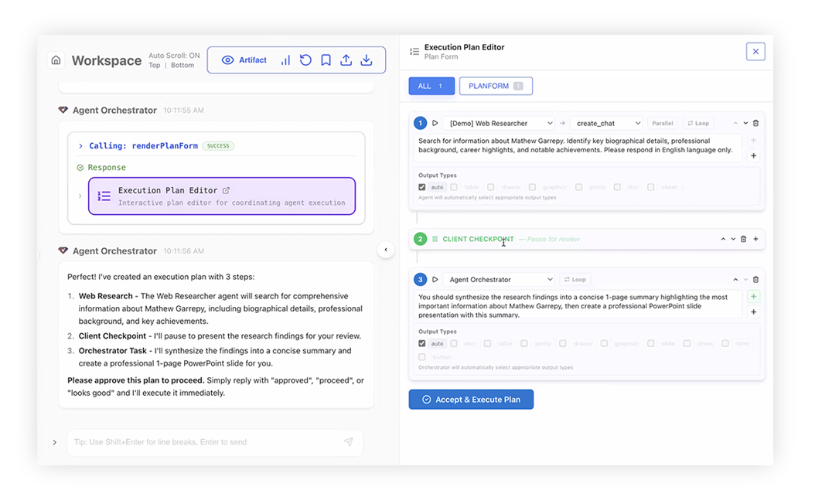This screenshot has height=504, width=815.
Task: Click the download icon in top toolbar
Action: tap(367, 60)
